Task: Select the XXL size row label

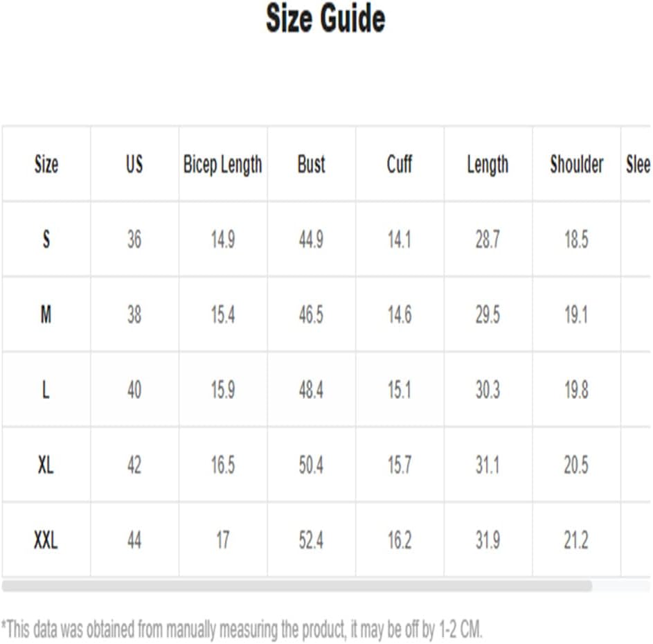Action: click(46, 540)
